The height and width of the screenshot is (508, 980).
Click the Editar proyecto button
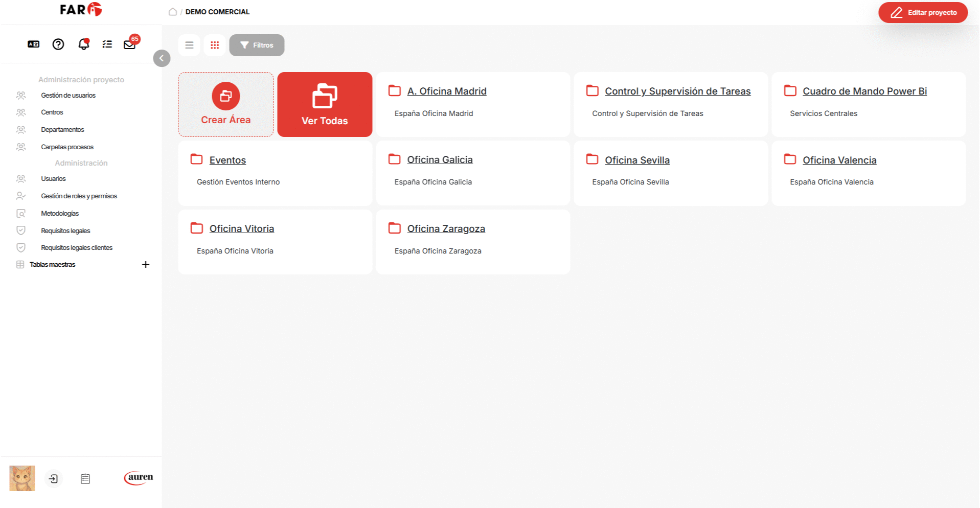[x=923, y=13]
